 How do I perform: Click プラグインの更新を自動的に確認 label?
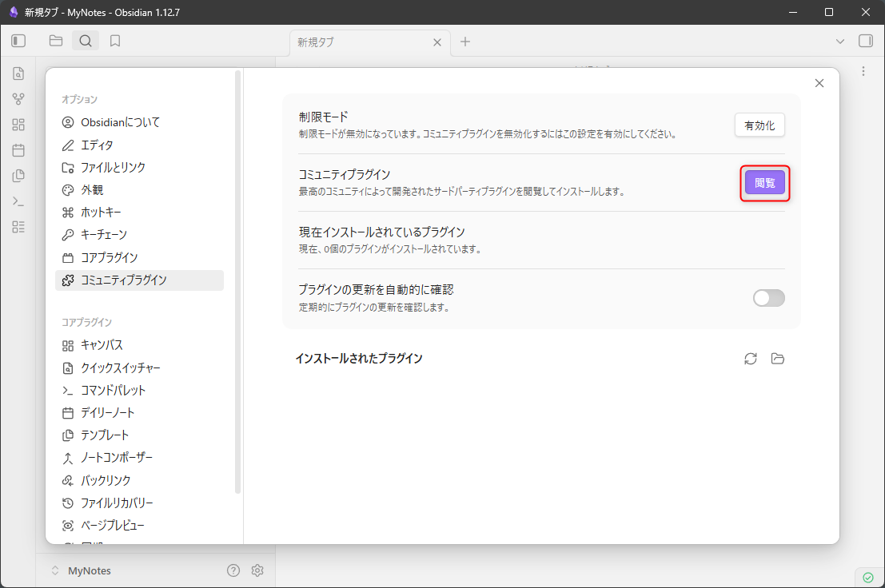click(x=376, y=290)
